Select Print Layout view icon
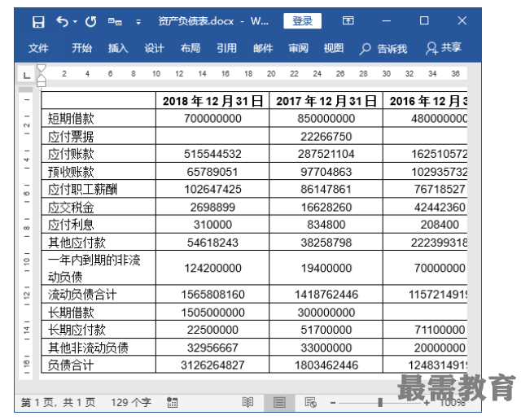The height and width of the screenshot is (420, 521). 279,403
